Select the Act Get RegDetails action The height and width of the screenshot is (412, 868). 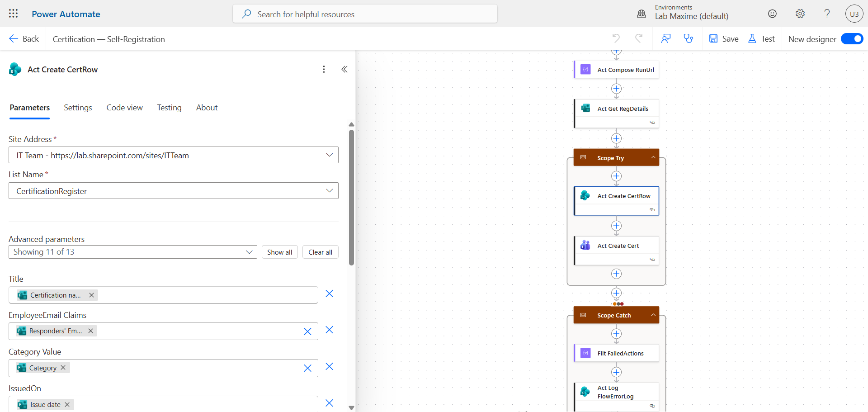pyautogui.click(x=616, y=114)
